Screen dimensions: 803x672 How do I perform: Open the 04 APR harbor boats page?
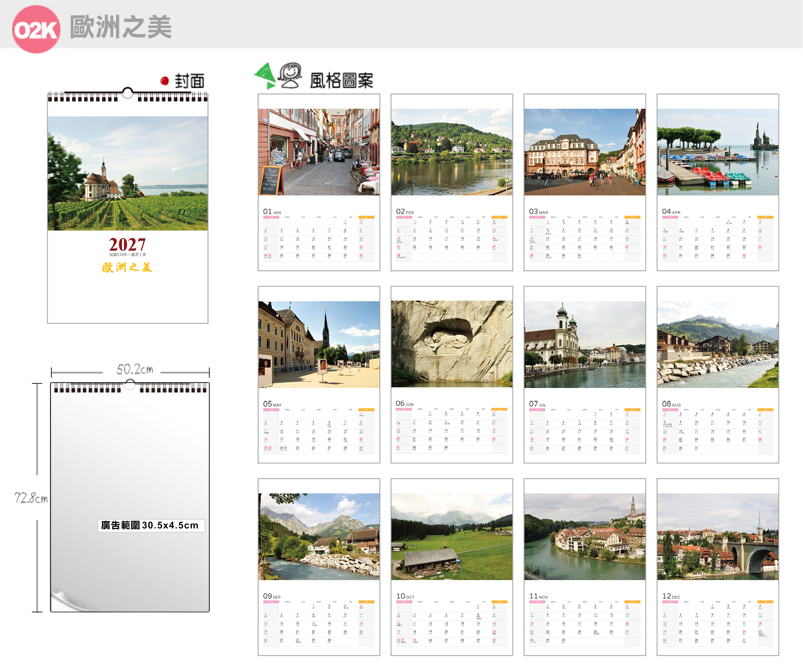click(718, 183)
